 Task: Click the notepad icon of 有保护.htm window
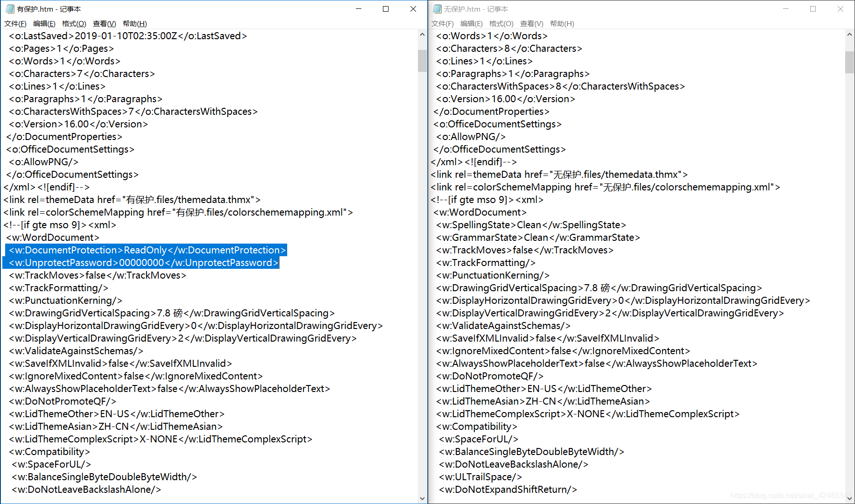(10, 9)
